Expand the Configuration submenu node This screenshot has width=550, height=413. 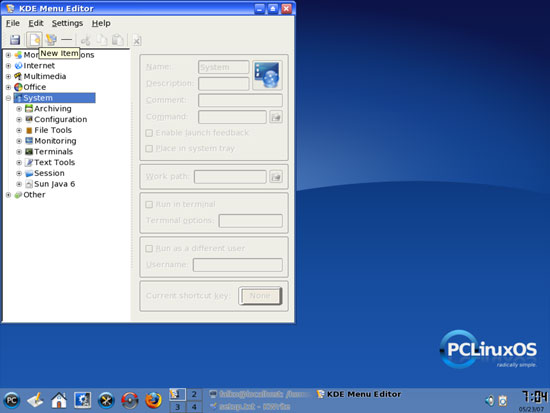(x=19, y=120)
